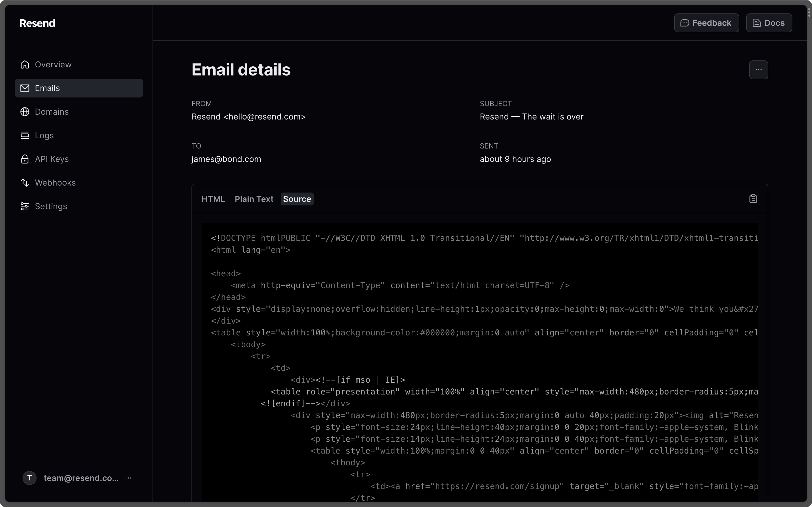Click team@resend.co... account name
The width and height of the screenshot is (812, 507).
click(81, 478)
